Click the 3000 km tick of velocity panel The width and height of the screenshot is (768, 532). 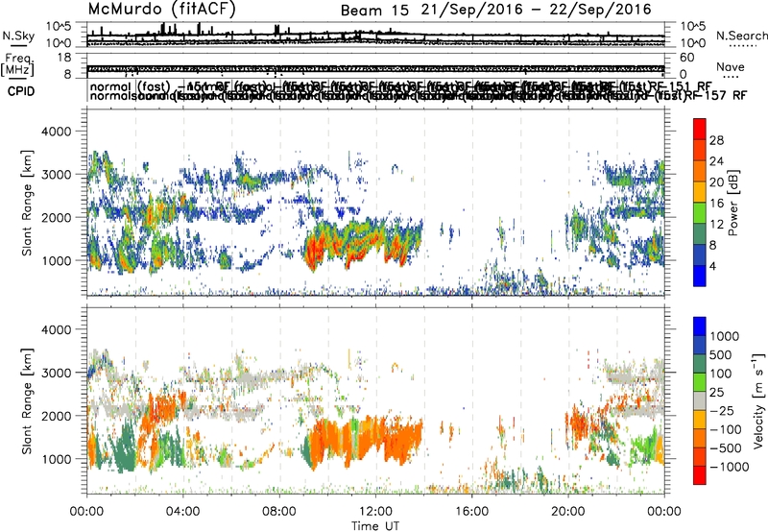pyautogui.click(x=59, y=373)
